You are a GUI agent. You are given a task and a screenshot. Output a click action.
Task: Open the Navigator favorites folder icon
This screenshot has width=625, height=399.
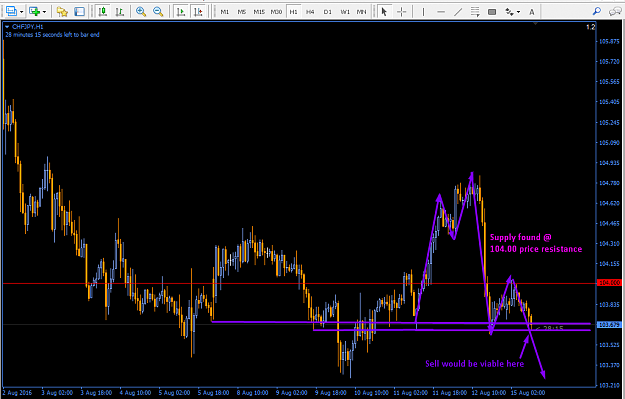click(62, 12)
